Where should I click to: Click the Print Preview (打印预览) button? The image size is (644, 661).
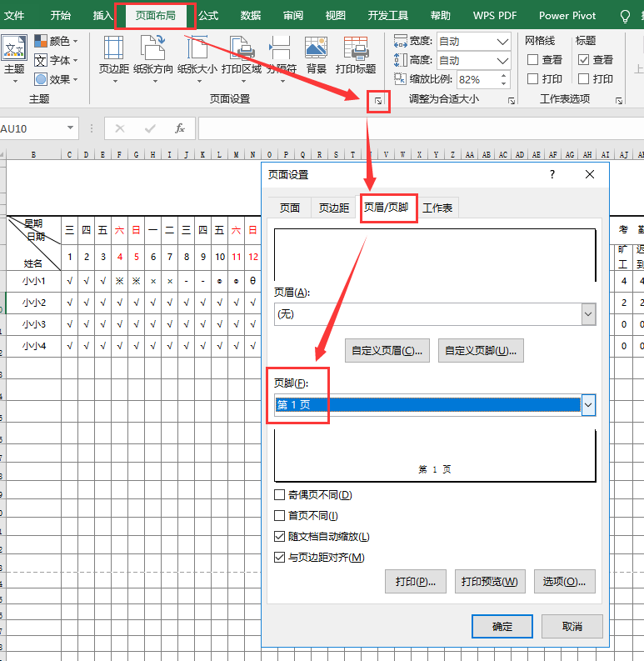pos(490,581)
